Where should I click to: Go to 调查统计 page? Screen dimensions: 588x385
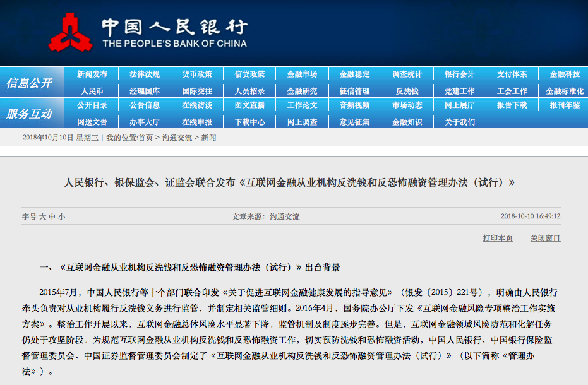click(407, 74)
